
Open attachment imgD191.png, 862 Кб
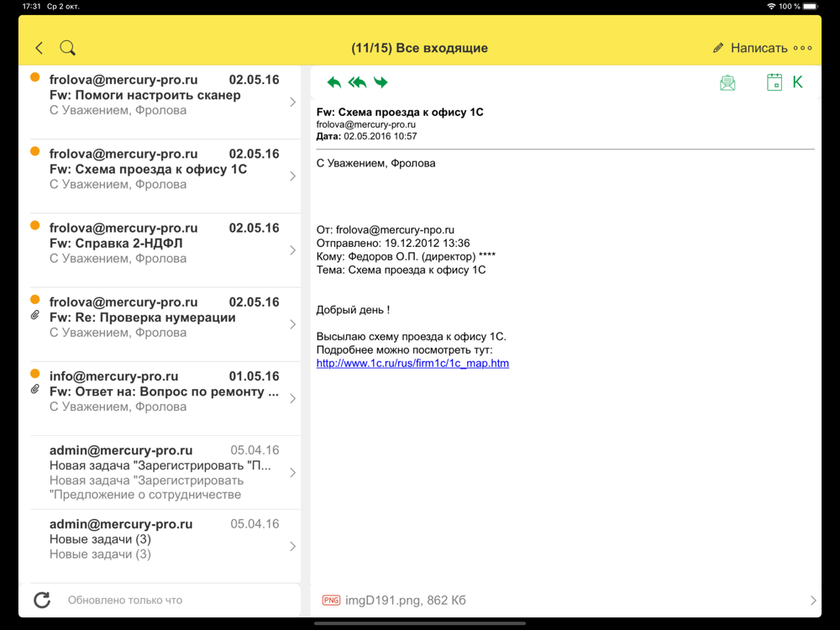(405, 600)
